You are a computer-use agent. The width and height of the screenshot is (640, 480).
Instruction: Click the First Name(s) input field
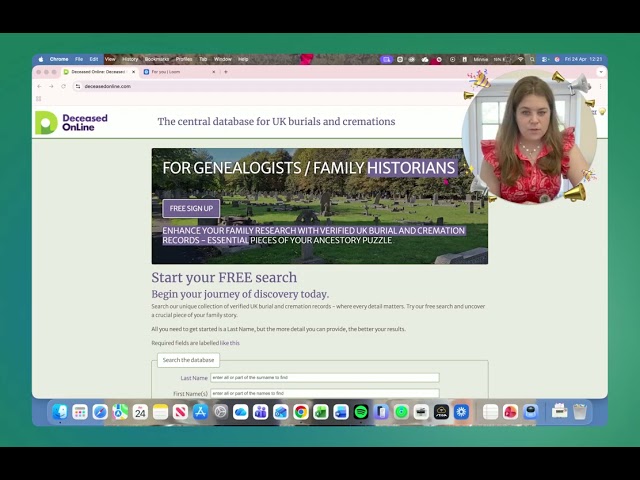(325, 393)
